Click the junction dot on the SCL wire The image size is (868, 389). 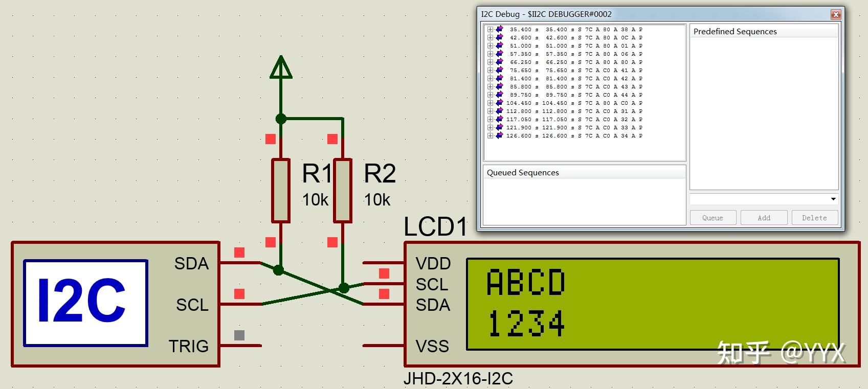[344, 288]
